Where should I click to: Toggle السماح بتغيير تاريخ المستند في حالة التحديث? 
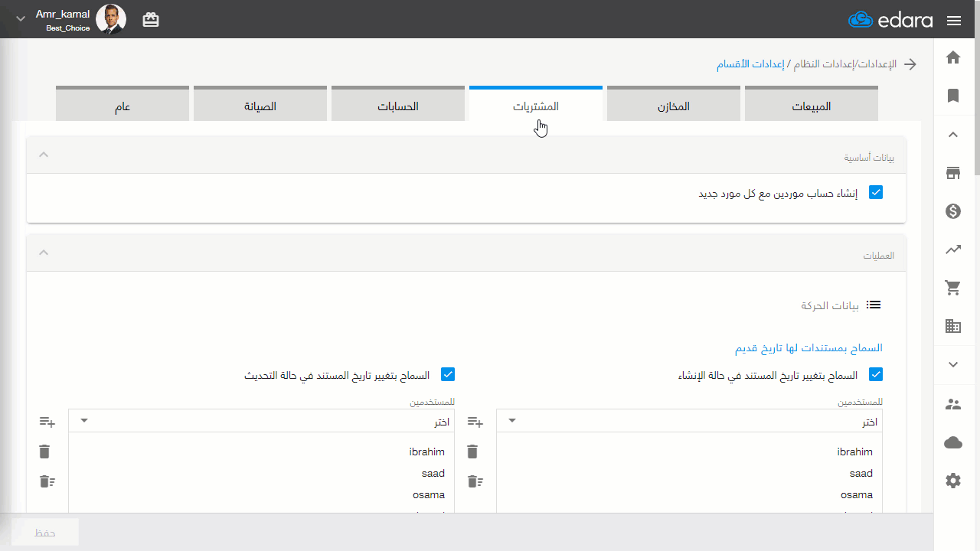448,375
